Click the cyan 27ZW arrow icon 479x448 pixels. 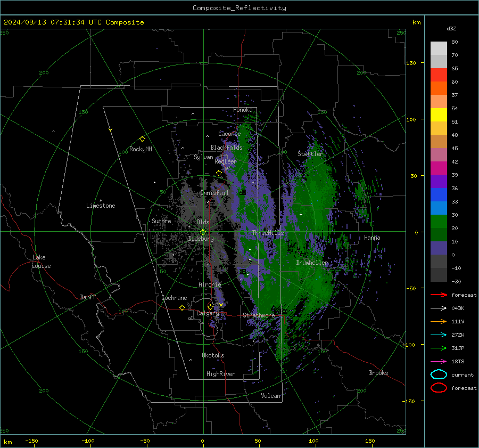point(439,335)
